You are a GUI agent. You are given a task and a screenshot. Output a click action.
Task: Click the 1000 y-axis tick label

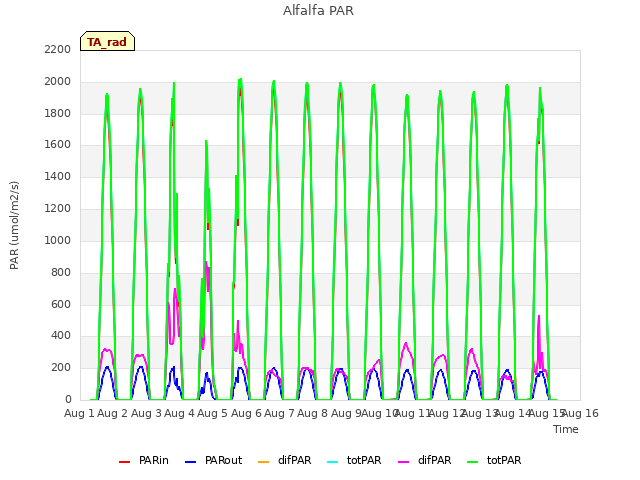(x=58, y=240)
